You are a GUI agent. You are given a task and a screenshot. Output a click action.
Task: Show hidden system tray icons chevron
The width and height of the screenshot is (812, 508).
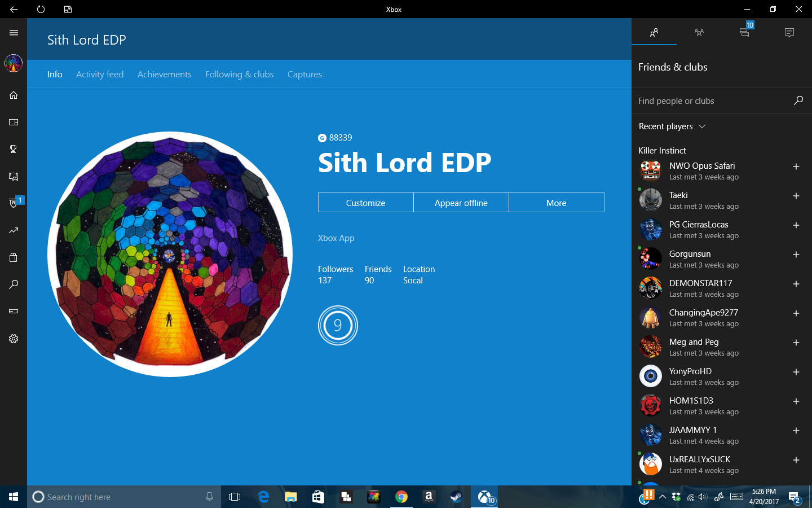tap(663, 497)
